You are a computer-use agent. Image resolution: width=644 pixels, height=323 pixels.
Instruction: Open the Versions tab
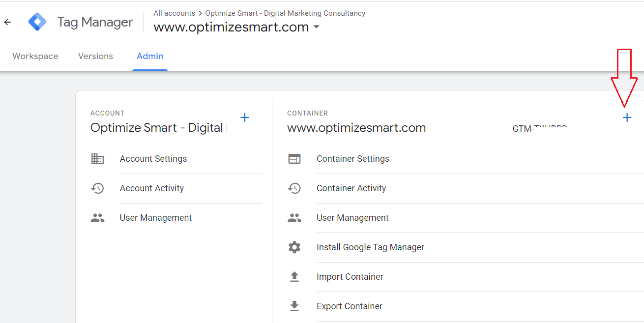[95, 56]
